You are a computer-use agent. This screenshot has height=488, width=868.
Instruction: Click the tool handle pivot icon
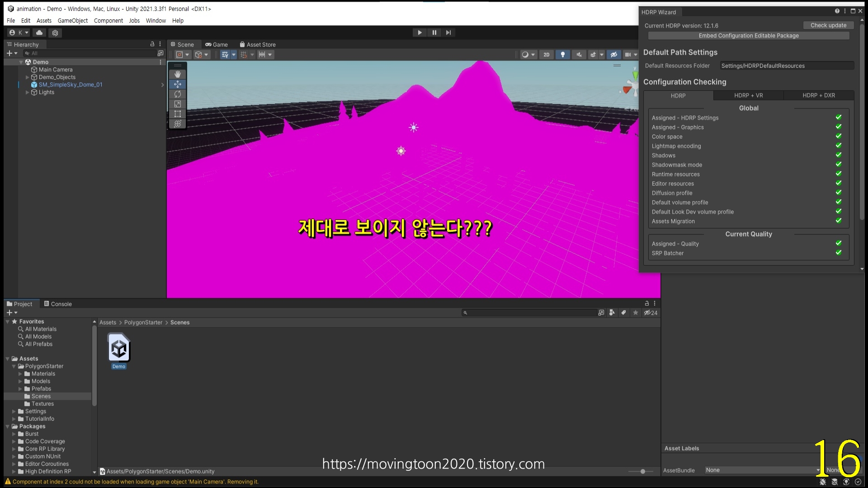pos(182,55)
